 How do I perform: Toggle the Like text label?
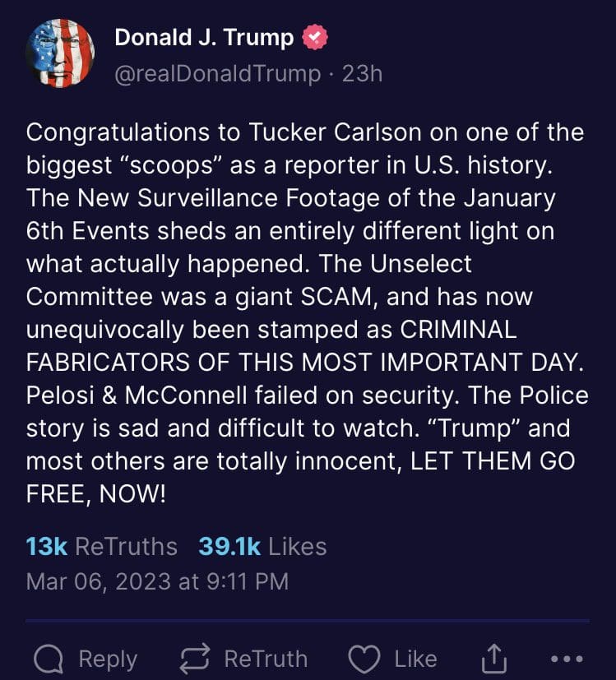click(415, 659)
